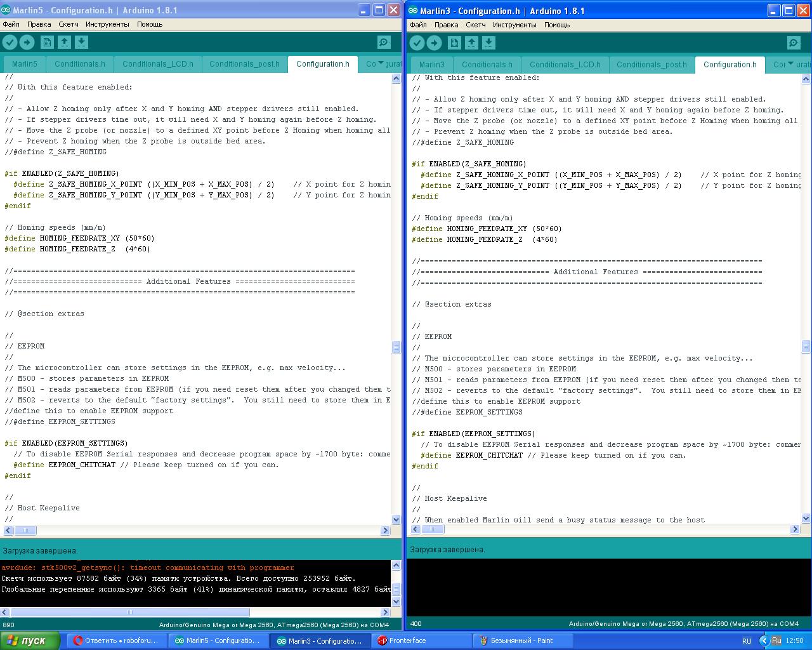Open Serial Monitor in Marlin3 window

pyautogui.click(x=794, y=43)
